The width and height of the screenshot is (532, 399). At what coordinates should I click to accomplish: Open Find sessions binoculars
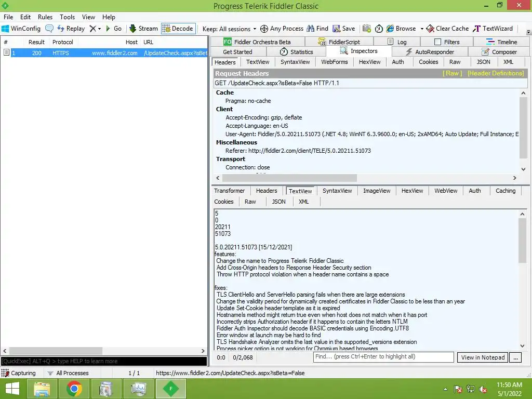(317, 29)
